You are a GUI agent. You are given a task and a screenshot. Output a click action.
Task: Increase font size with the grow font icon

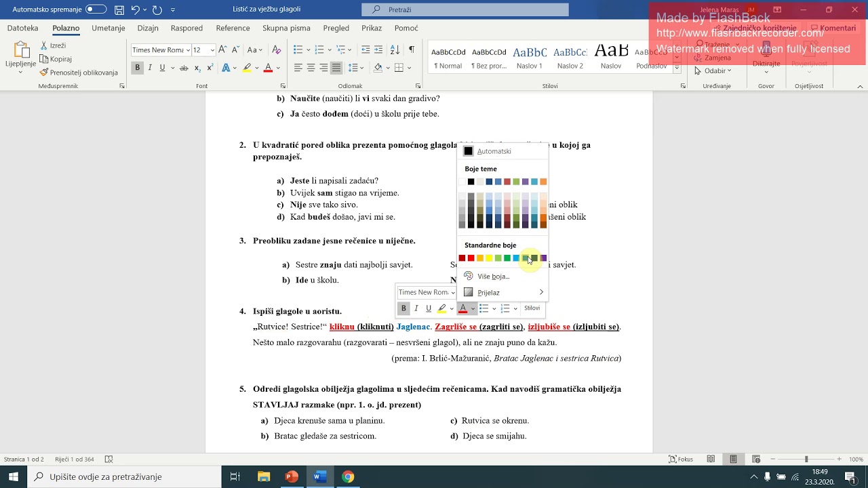pos(222,49)
